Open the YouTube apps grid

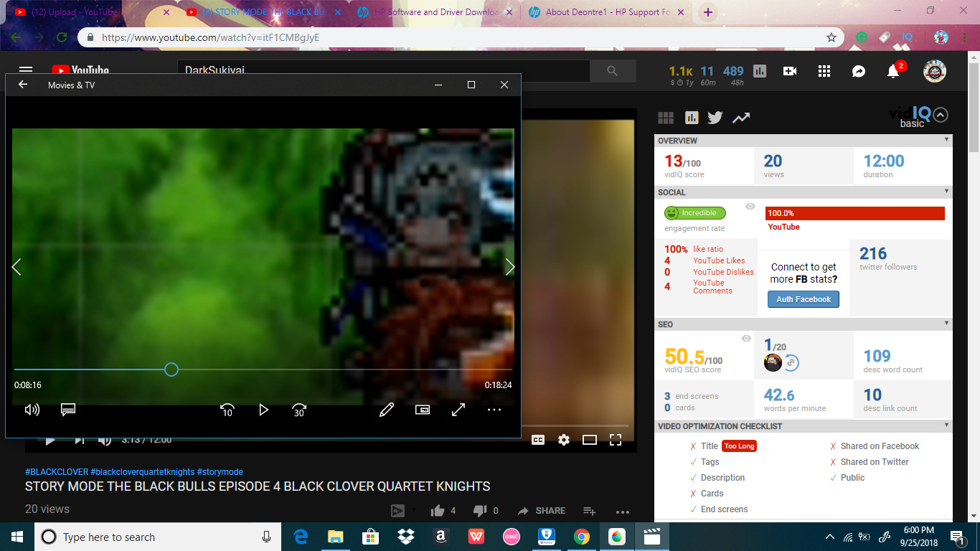coord(824,71)
